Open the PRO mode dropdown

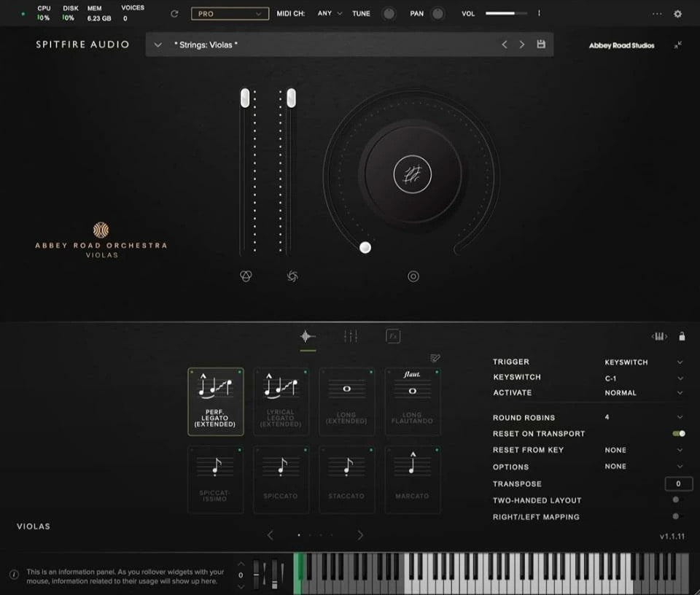pyautogui.click(x=230, y=14)
